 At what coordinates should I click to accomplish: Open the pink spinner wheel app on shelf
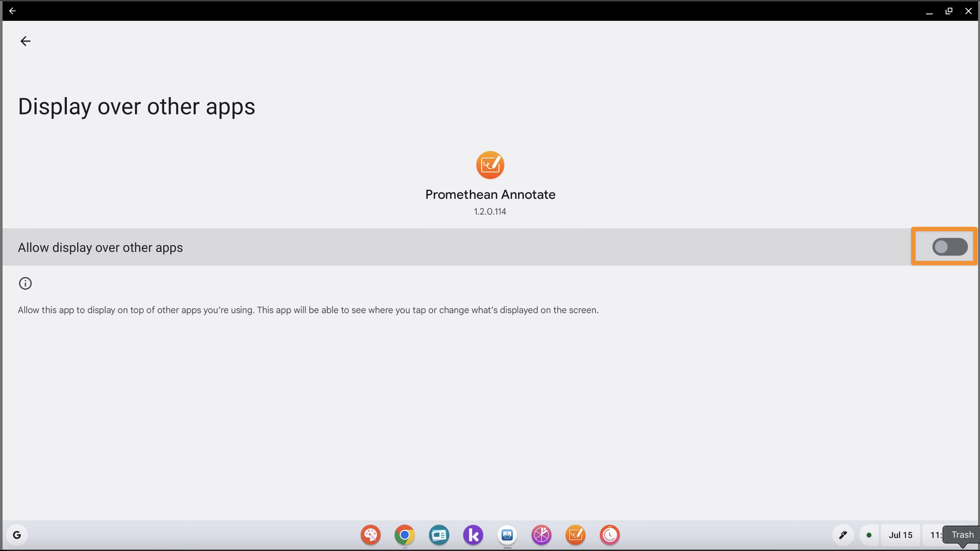click(541, 535)
